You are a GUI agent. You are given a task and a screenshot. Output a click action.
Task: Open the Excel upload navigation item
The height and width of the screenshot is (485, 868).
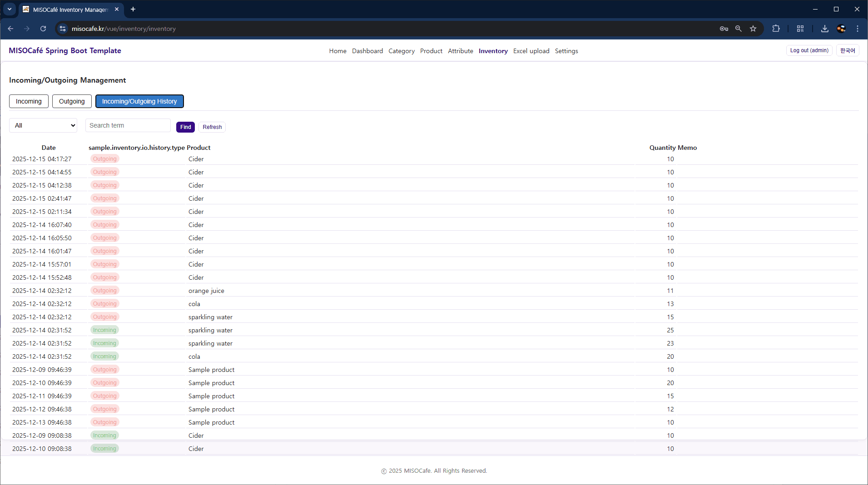[531, 51]
